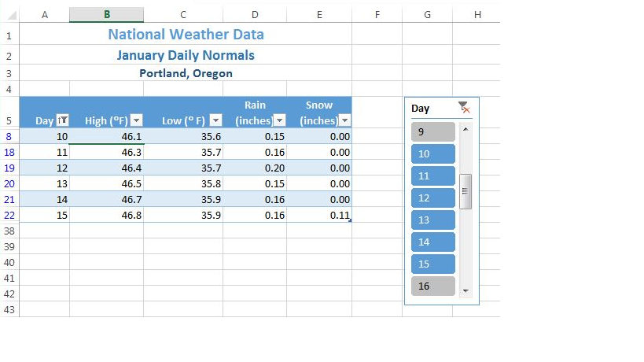644x362 pixels.
Task: Select the high temperature 46.3 cell
Action: [107, 152]
